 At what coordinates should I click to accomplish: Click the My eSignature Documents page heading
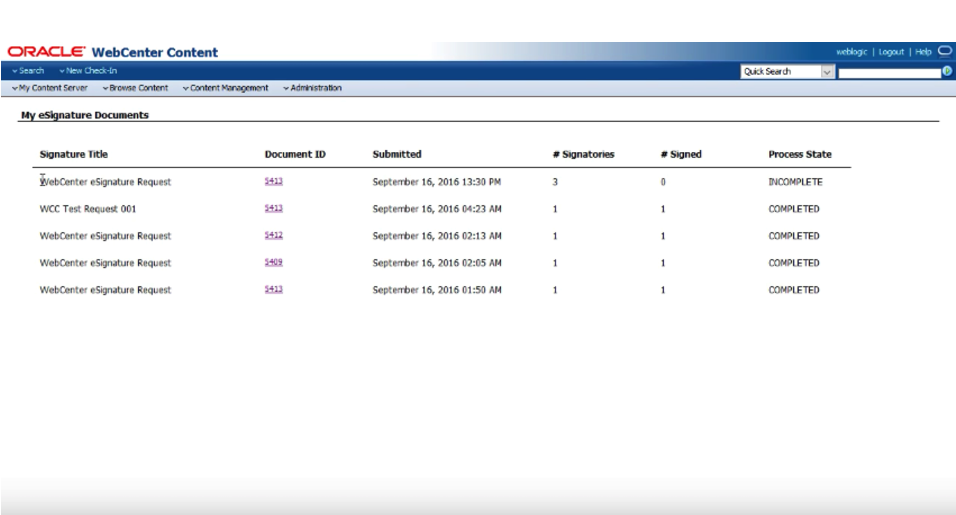click(85, 115)
